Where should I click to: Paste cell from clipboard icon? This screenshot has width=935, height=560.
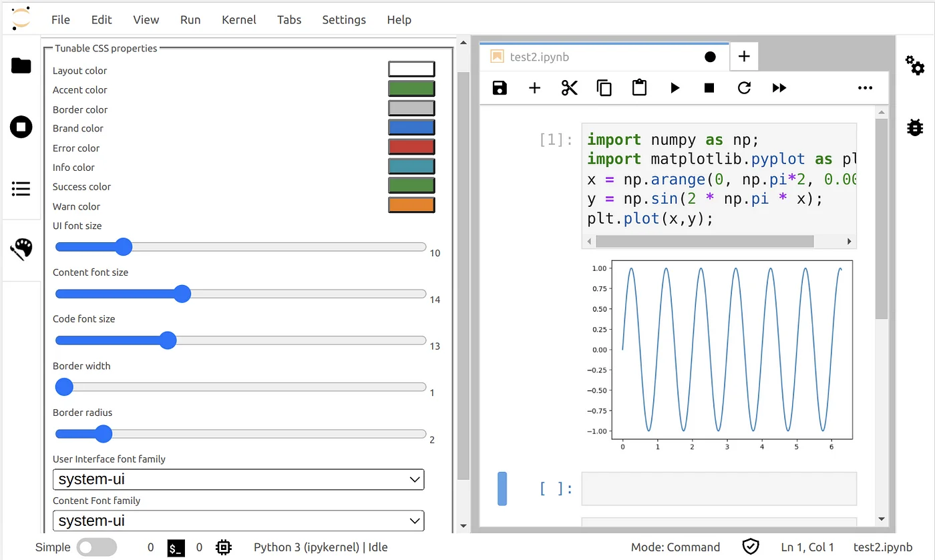639,87
